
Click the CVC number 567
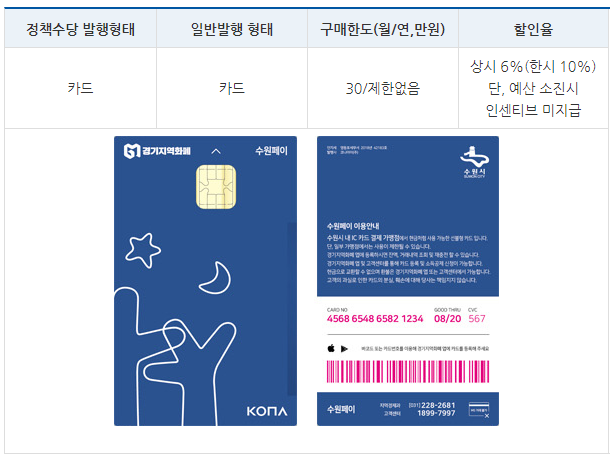point(477,319)
